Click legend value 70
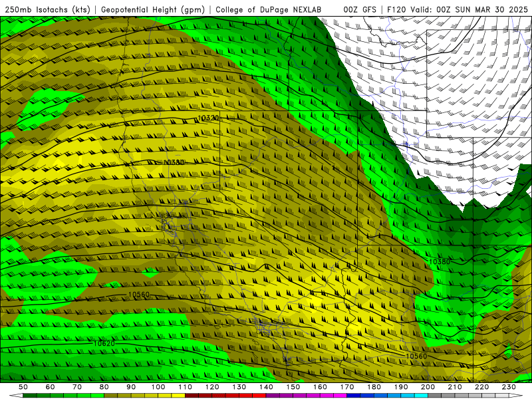This screenshot has width=532, height=399. pyautogui.click(x=77, y=387)
